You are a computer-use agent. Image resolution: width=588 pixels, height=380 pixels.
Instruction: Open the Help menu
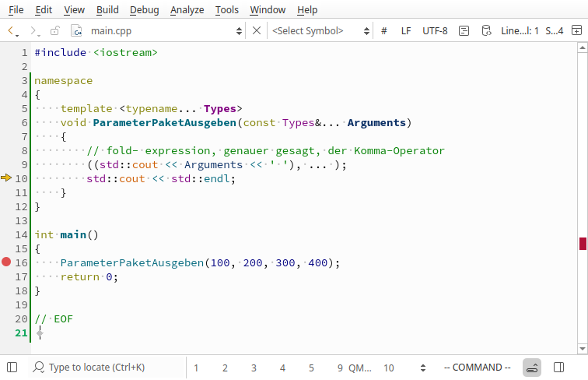307,10
